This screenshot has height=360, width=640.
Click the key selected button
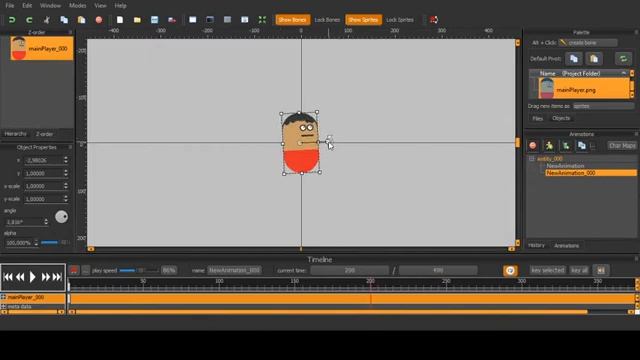[x=547, y=270]
